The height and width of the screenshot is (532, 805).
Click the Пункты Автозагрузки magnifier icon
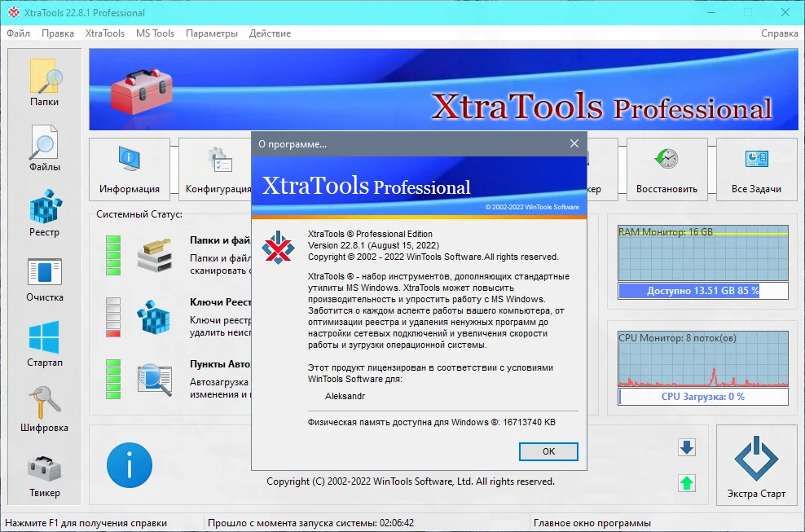[155, 380]
